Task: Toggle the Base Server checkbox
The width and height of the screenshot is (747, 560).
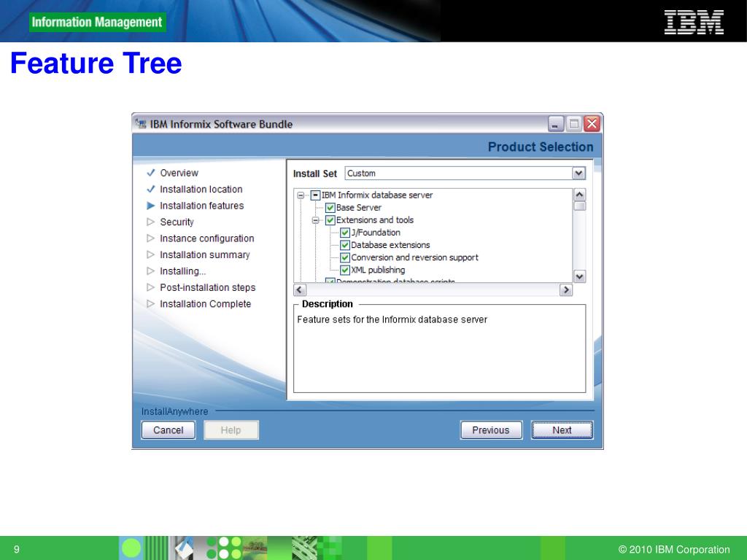Action: 330,208
